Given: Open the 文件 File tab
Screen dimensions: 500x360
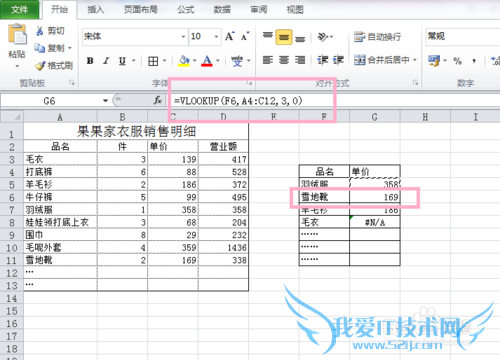Looking at the screenshot, I should (x=19, y=9).
